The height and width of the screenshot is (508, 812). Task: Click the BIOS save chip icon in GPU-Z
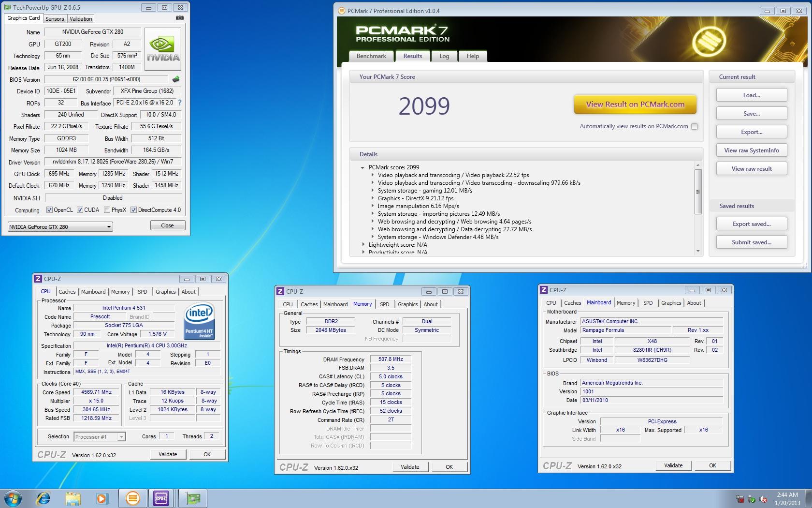click(x=176, y=79)
